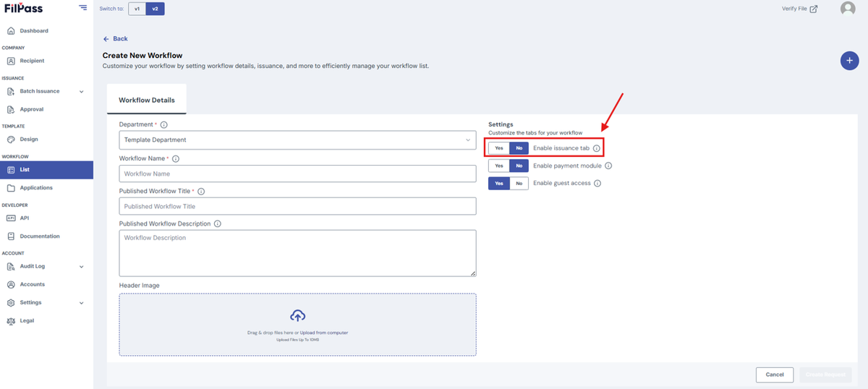Expand the Settings chevron in sidebar

click(81, 303)
